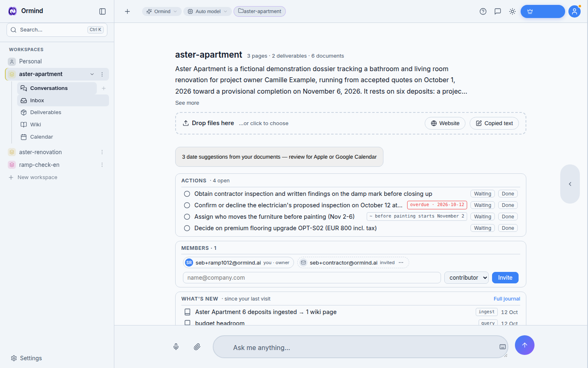Open the Full journal link
588x368 pixels.
point(507,299)
